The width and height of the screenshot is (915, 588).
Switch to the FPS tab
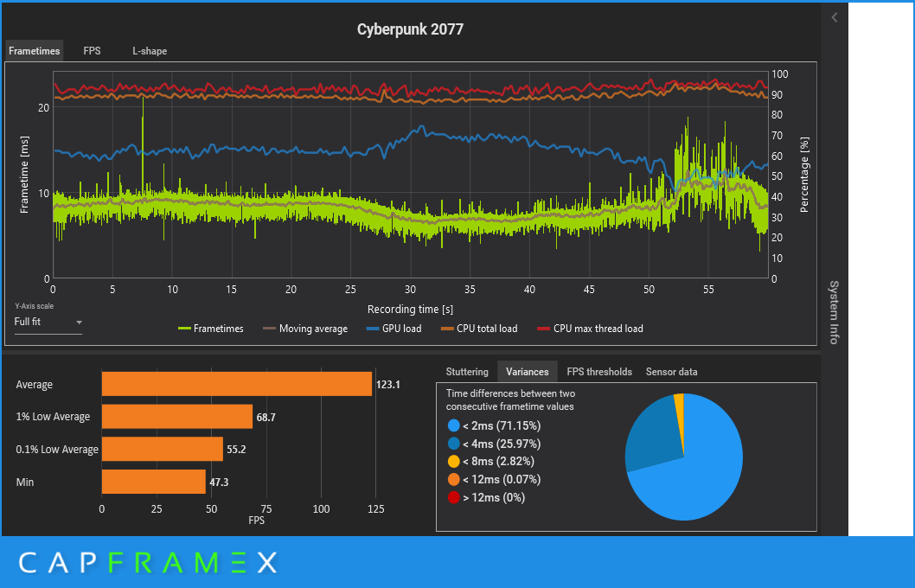pyautogui.click(x=92, y=51)
